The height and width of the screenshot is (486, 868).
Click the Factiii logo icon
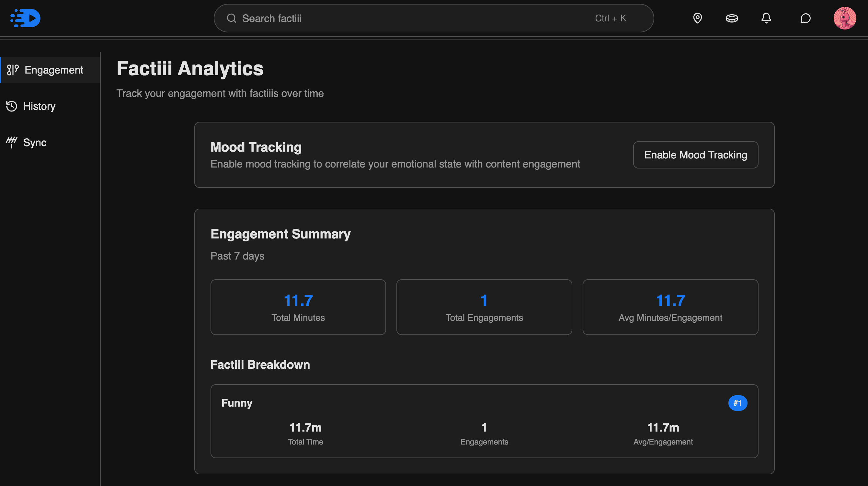click(x=25, y=18)
